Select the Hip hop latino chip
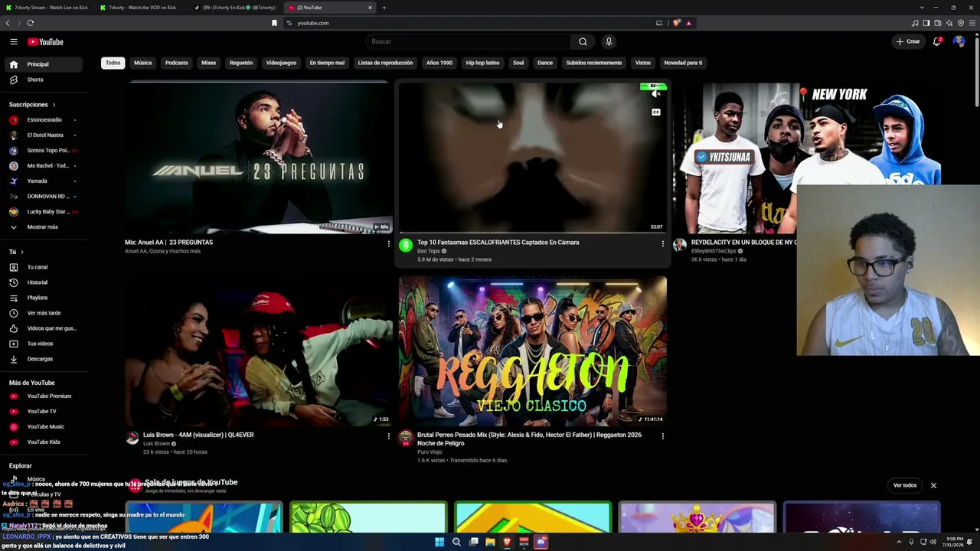The width and height of the screenshot is (980, 551). click(x=482, y=63)
